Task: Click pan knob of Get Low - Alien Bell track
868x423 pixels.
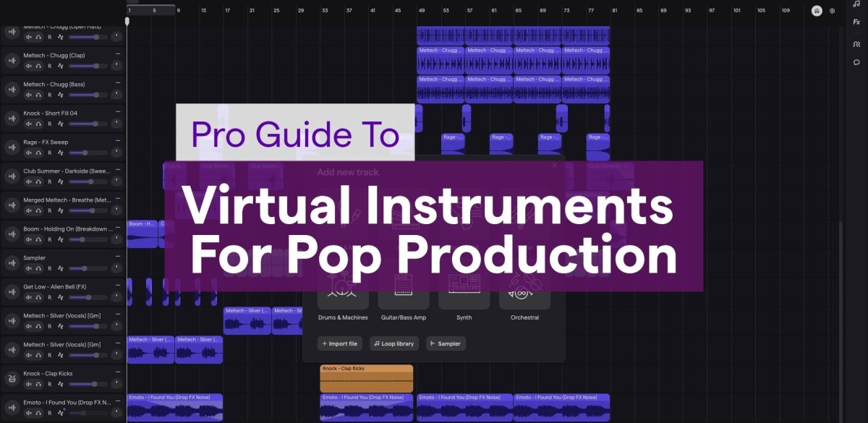Action: 116,297
